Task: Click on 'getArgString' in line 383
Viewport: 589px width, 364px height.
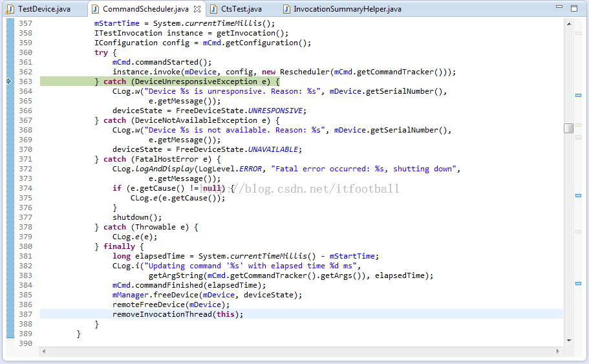Action: 176,275
